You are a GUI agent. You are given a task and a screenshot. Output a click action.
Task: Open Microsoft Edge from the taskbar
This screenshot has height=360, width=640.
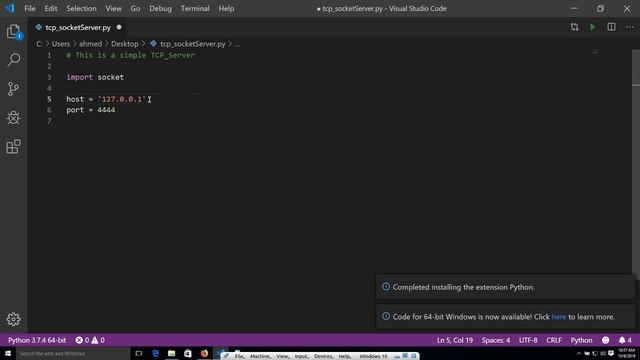click(155, 353)
